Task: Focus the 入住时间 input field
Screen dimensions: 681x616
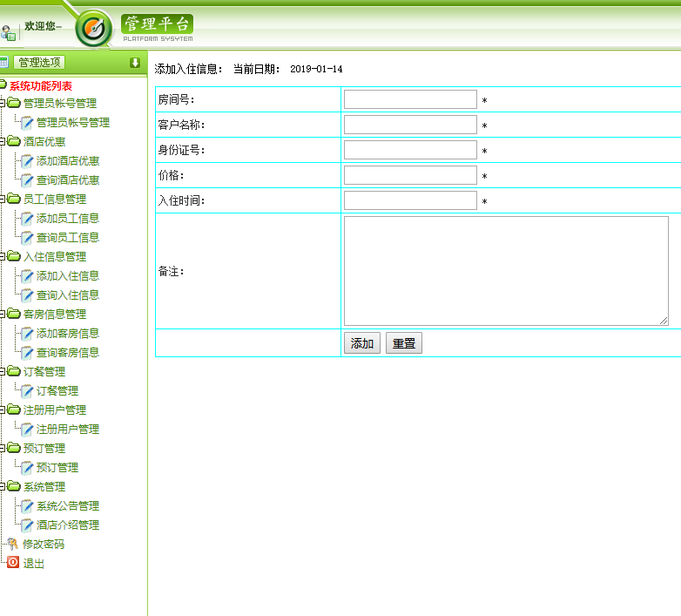Action: pyautogui.click(x=410, y=200)
